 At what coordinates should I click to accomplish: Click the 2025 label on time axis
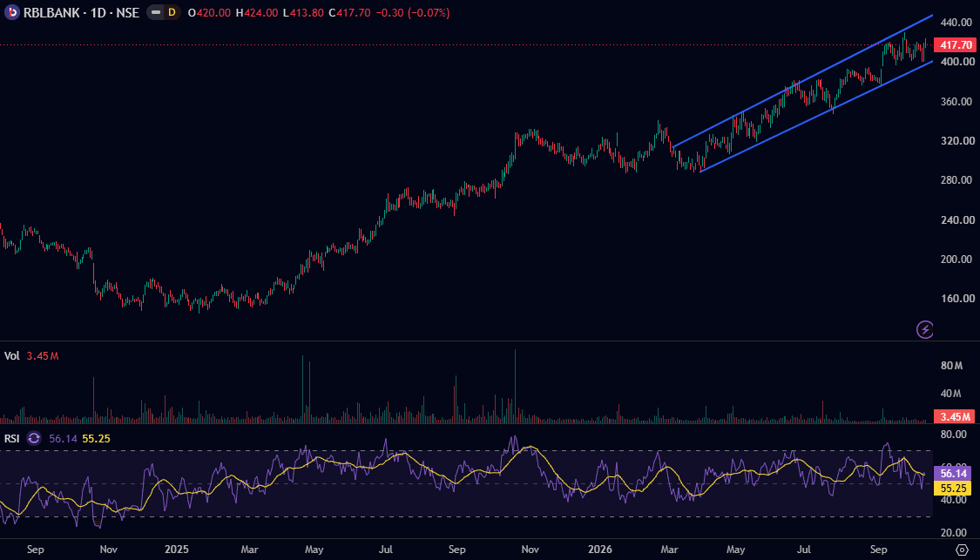(176, 550)
